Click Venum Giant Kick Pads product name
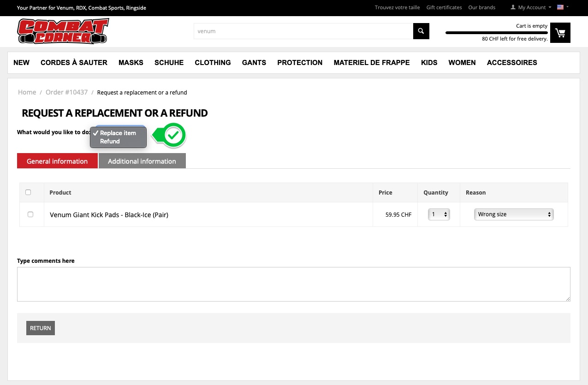588x385 pixels. [x=109, y=214]
